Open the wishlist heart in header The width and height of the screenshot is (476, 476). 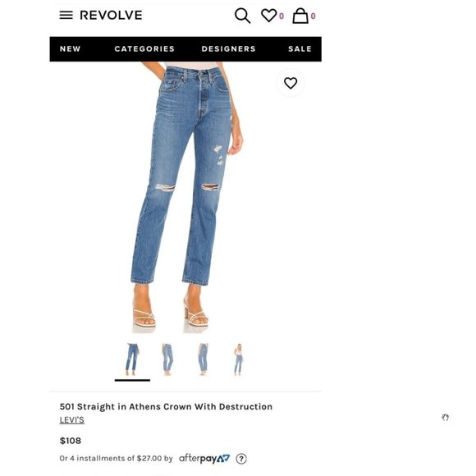[x=269, y=16]
